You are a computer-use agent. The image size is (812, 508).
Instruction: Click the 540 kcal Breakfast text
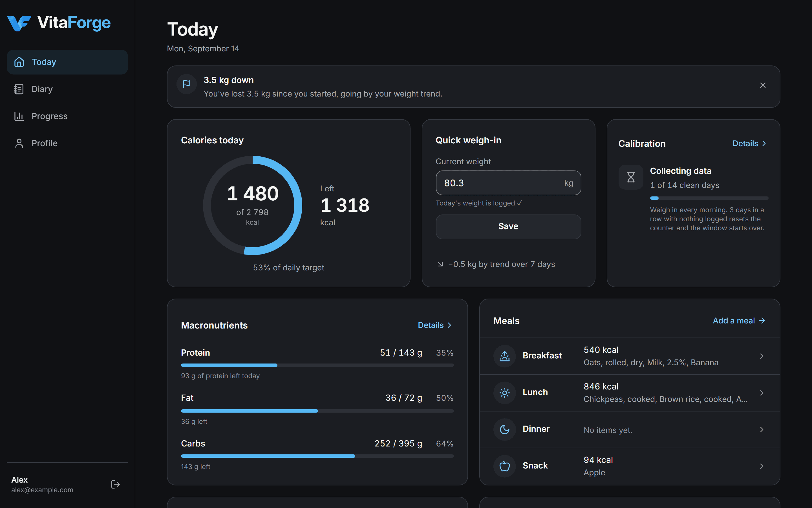click(x=601, y=350)
